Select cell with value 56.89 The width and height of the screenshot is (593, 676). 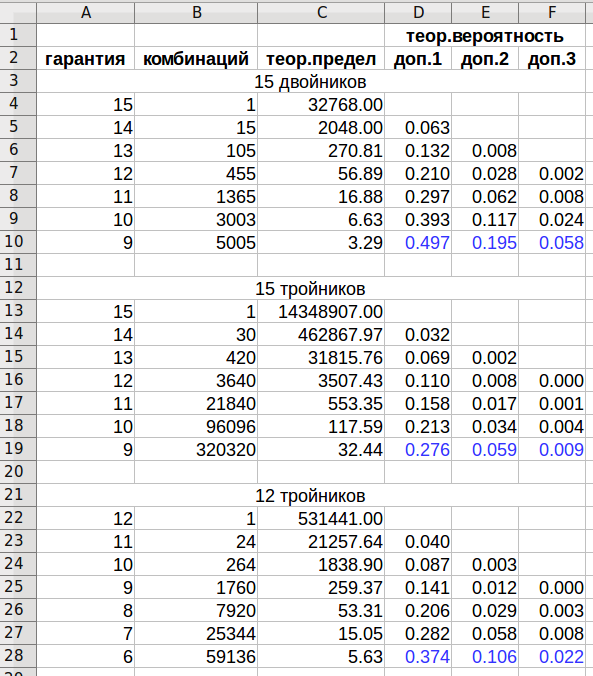[x=321, y=174]
